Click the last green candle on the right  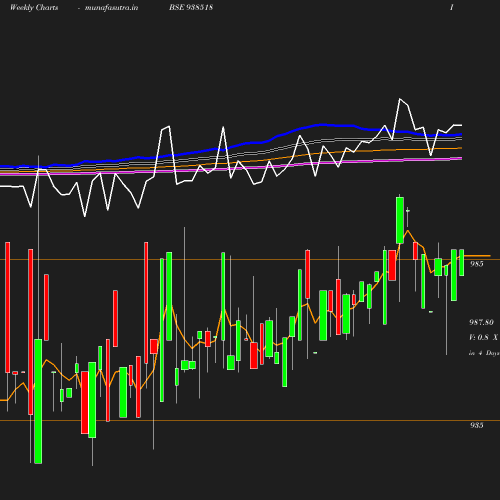(462, 263)
